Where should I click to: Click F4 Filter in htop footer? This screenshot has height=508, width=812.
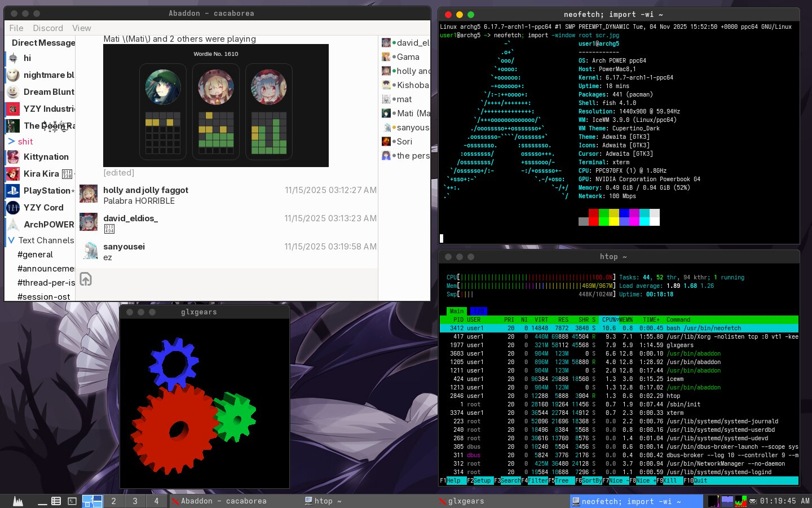pyautogui.click(x=535, y=481)
